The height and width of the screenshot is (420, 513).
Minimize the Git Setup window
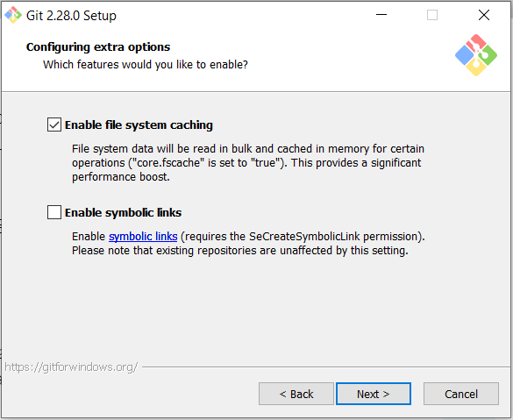[381, 15]
